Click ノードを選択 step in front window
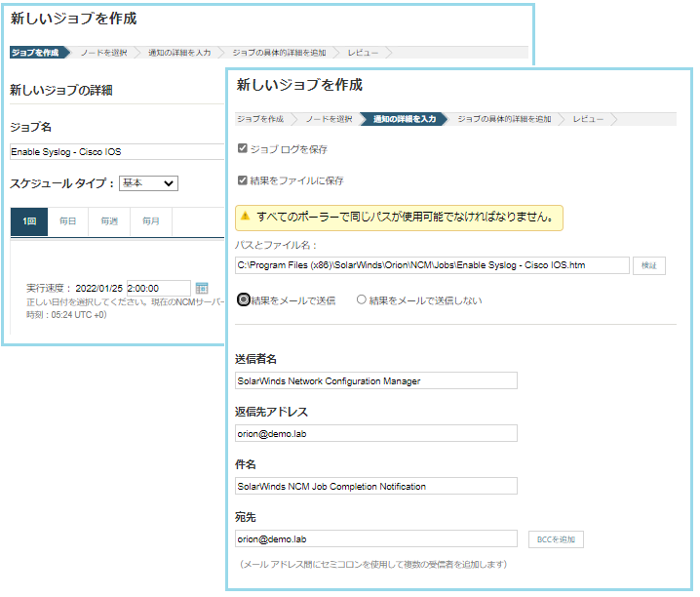700x597 pixels. (x=329, y=119)
